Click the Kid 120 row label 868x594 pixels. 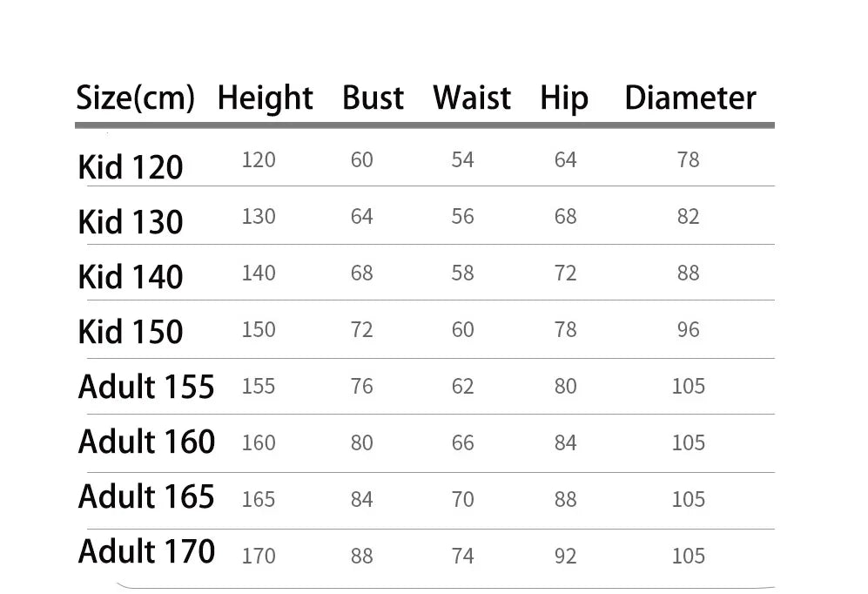point(131,167)
